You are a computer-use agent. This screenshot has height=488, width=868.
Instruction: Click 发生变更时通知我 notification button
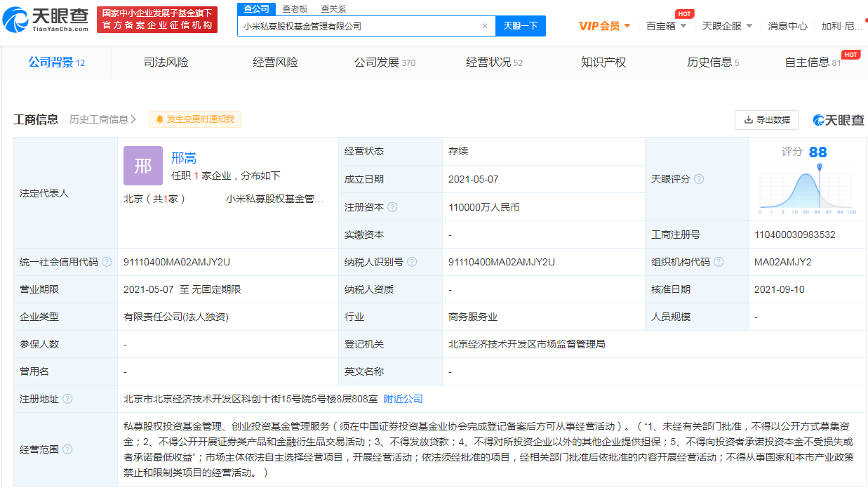195,119
